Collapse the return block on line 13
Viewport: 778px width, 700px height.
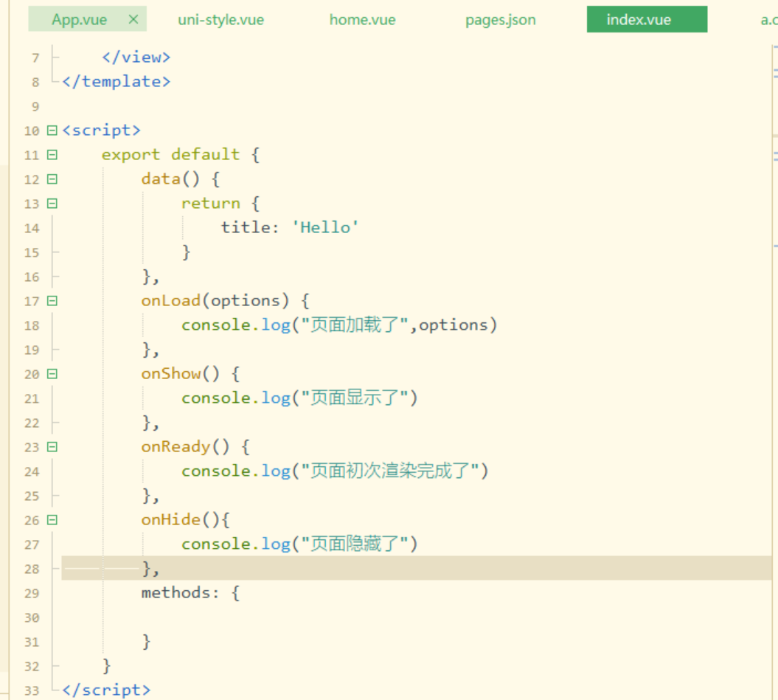point(52,204)
